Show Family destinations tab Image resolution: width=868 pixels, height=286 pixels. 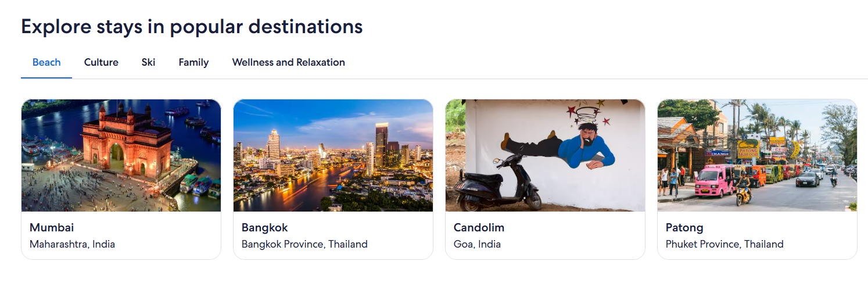tap(193, 62)
